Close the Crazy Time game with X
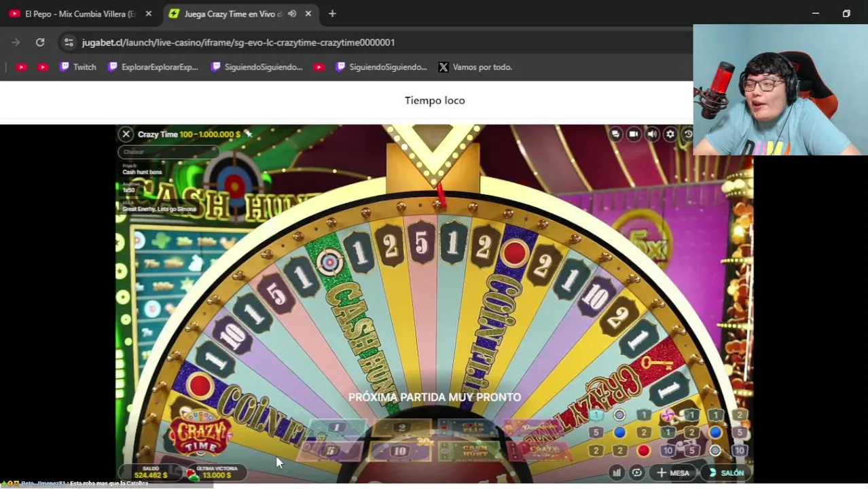The image size is (868, 489). click(x=126, y=134)
